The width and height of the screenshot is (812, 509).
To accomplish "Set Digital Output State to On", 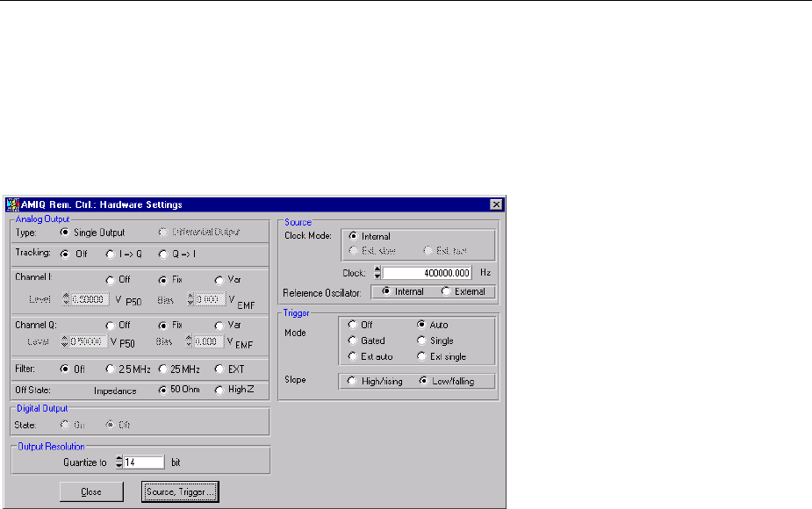I will (x=65, y=425).
